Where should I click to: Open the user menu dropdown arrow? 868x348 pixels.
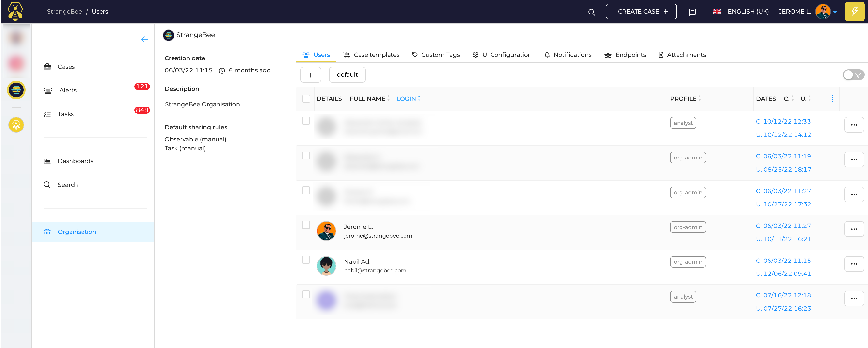(835, 12)
